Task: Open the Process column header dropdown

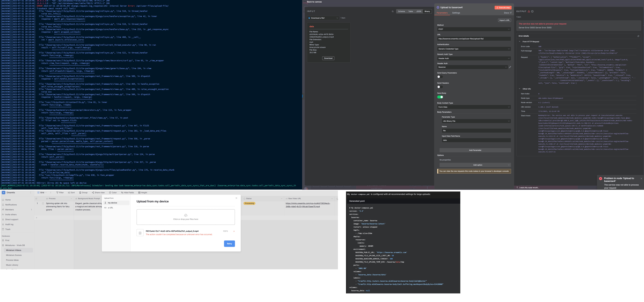Action: click(71, 199)
